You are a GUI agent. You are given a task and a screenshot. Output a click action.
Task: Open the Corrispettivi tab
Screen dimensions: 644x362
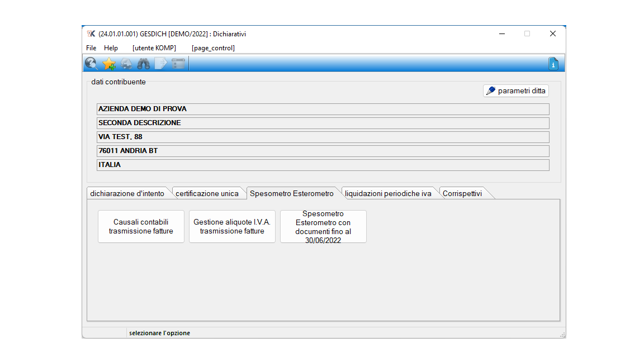tap(462, 193)
